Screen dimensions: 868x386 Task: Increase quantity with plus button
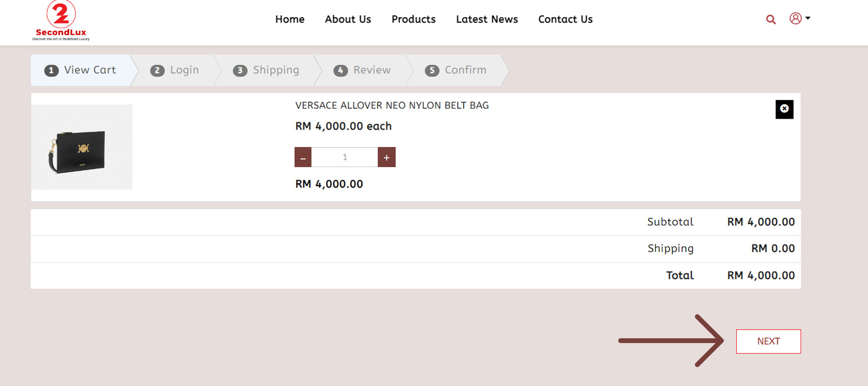click(387, 157)
